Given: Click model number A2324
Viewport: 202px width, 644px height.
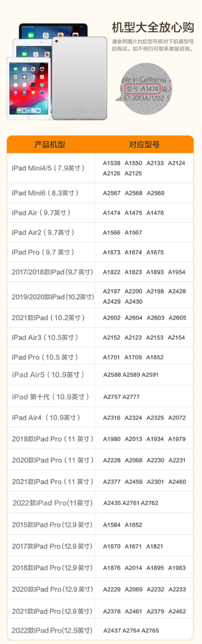Looking at the screenshot, I should point(133,418).
